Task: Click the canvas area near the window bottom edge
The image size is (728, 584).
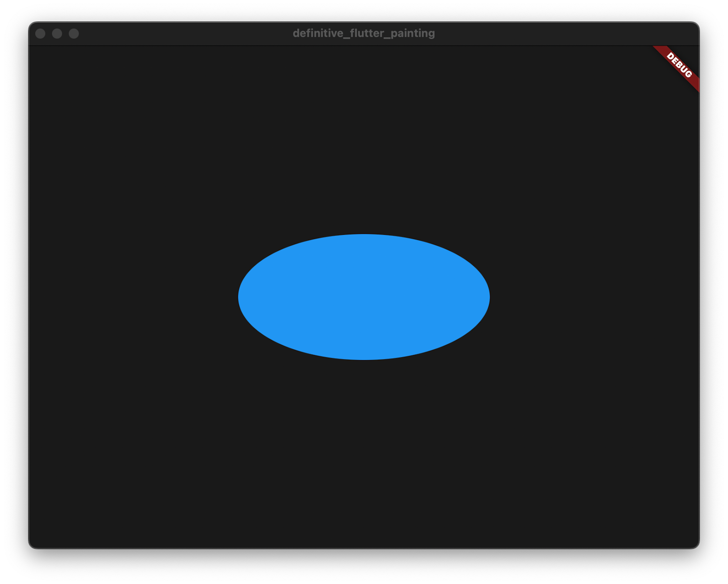Action: coord(363,537)
